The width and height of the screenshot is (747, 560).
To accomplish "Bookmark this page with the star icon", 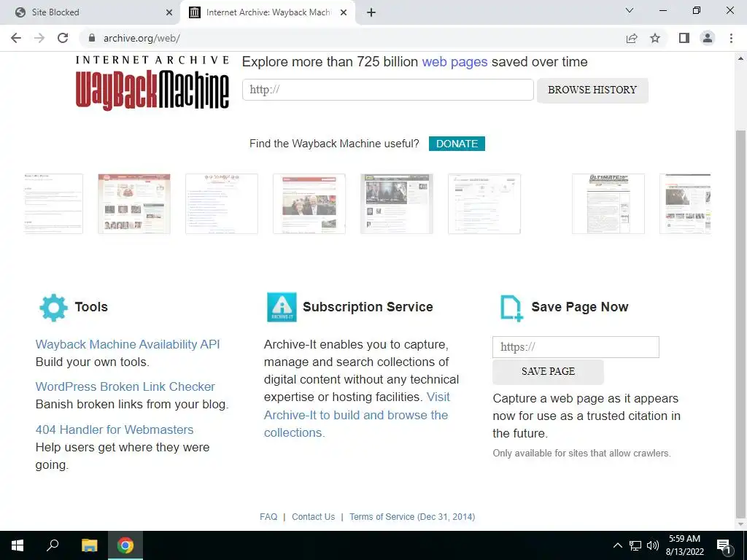I will point(655,38).
